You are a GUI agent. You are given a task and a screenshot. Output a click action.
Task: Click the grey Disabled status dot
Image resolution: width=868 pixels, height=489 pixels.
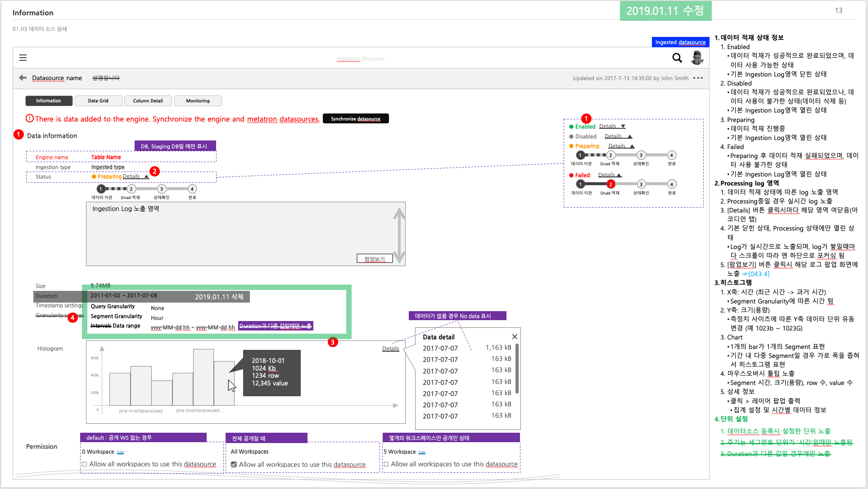click(x=571, y=136)
